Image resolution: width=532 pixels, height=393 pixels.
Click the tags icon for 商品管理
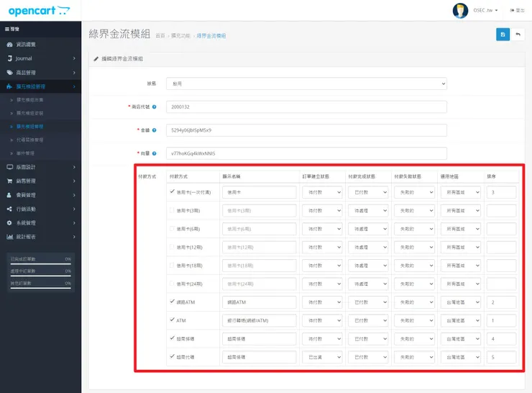(9, 73)
